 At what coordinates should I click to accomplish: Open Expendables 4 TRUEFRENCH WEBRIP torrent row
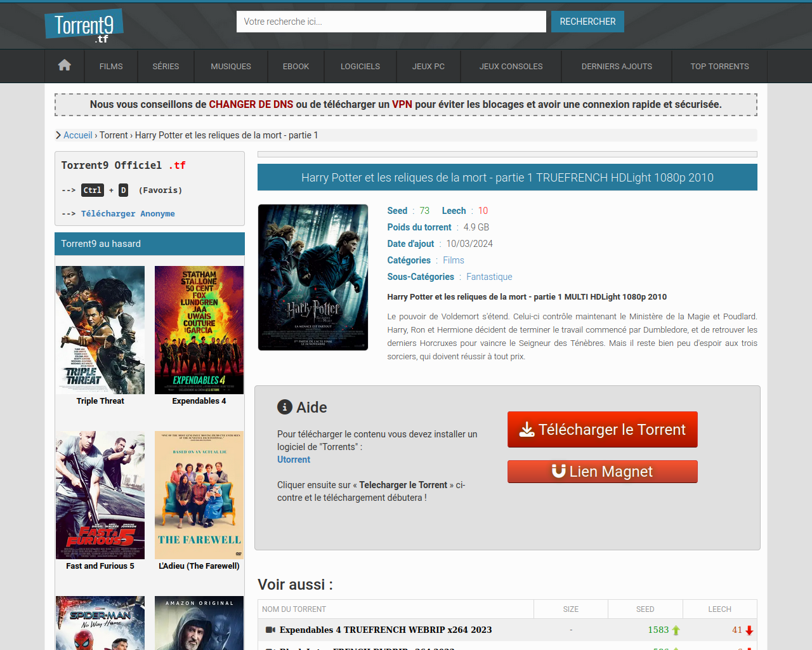pyautogui.click(x=386, y=630)
